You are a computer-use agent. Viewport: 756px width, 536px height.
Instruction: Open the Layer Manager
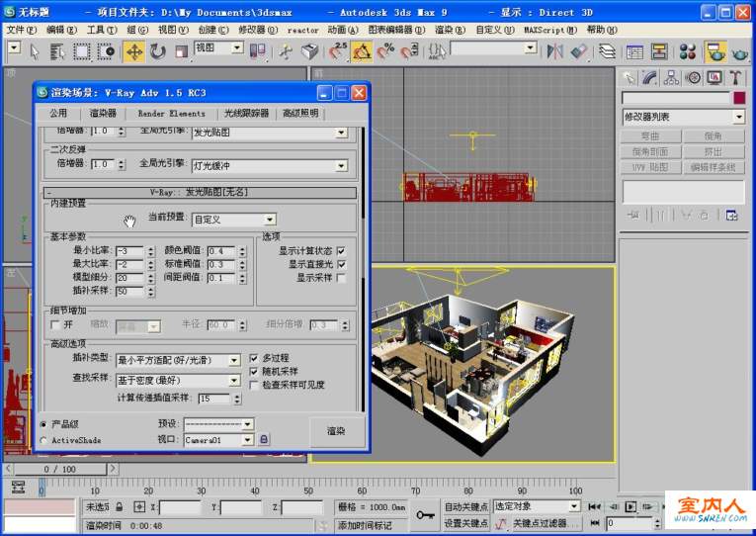point(607,51)
